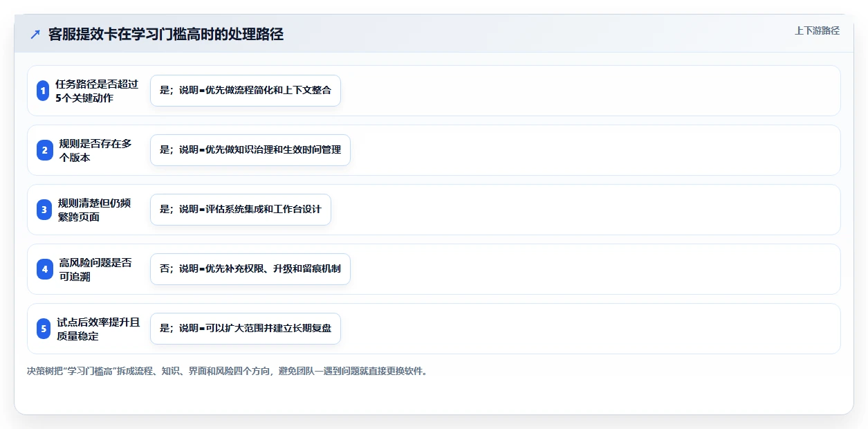The height and width of the screenshot is (429, 868).
Task: Open the answer box 可以扩大范围并建立长期复盘
Action: click(x=246, y=329)
